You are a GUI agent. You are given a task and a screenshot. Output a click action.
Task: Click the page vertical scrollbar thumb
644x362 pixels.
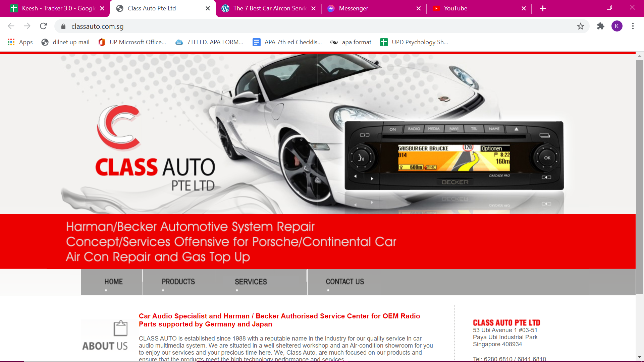coord(640,177)
